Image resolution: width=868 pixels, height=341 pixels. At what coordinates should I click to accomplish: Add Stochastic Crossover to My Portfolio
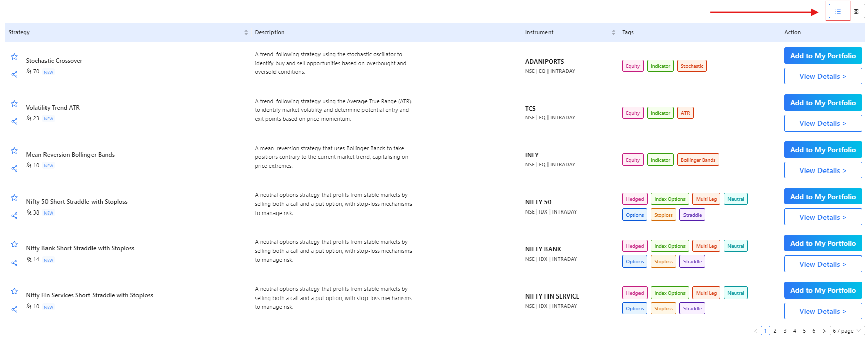pos(823,56)
